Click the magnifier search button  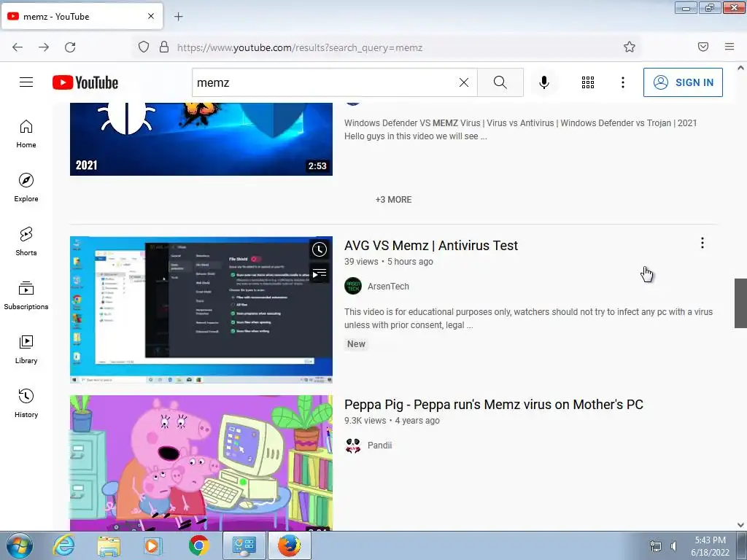[500, 82]
